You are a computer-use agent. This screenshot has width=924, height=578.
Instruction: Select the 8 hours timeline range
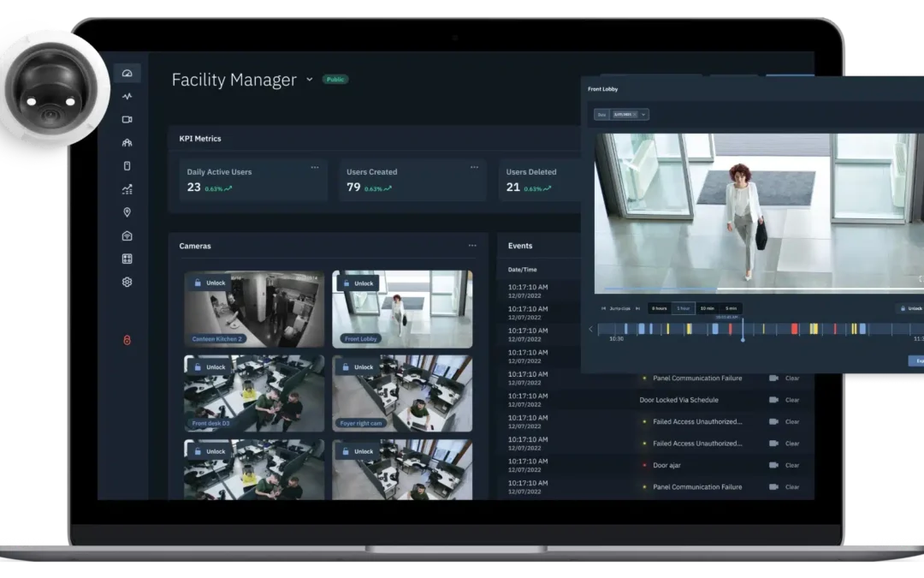[x=660, y=308]
